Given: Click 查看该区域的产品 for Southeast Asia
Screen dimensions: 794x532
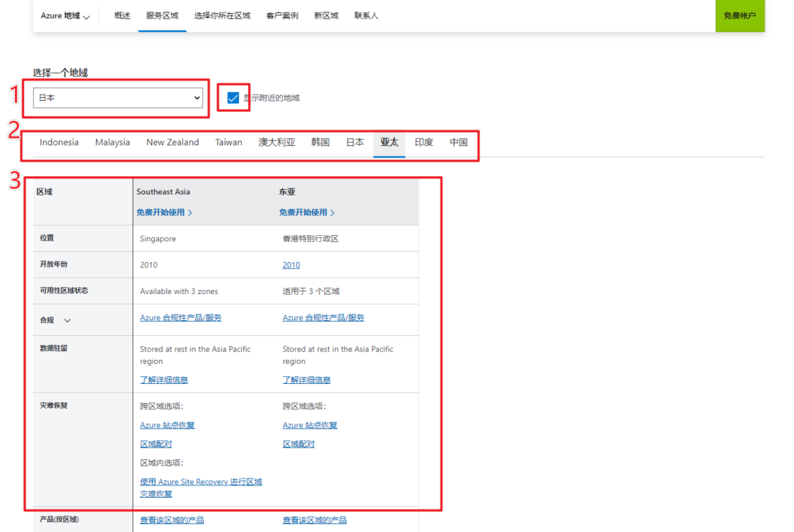Looking at the screenshot, I should point(172,520).
